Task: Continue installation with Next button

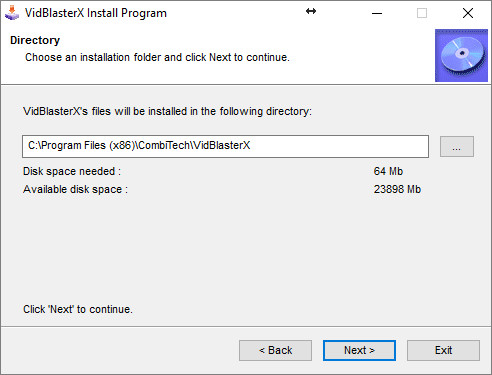Action: click(359, 350)
